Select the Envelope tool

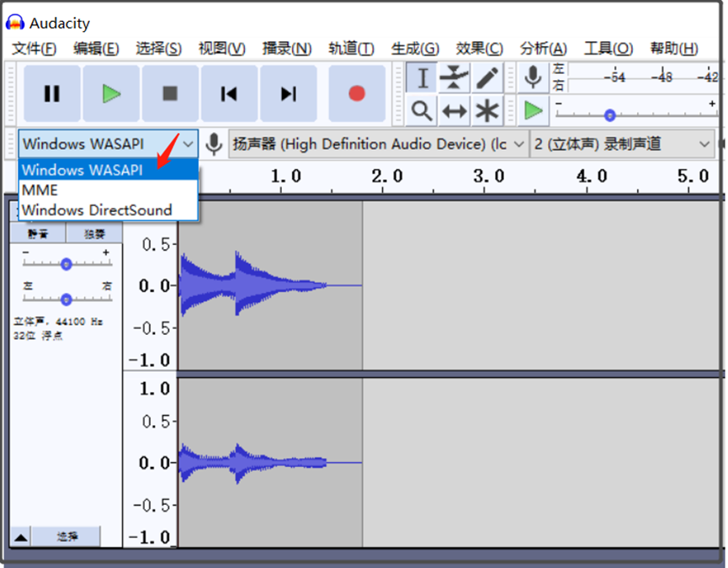click(x=454, y=77)
